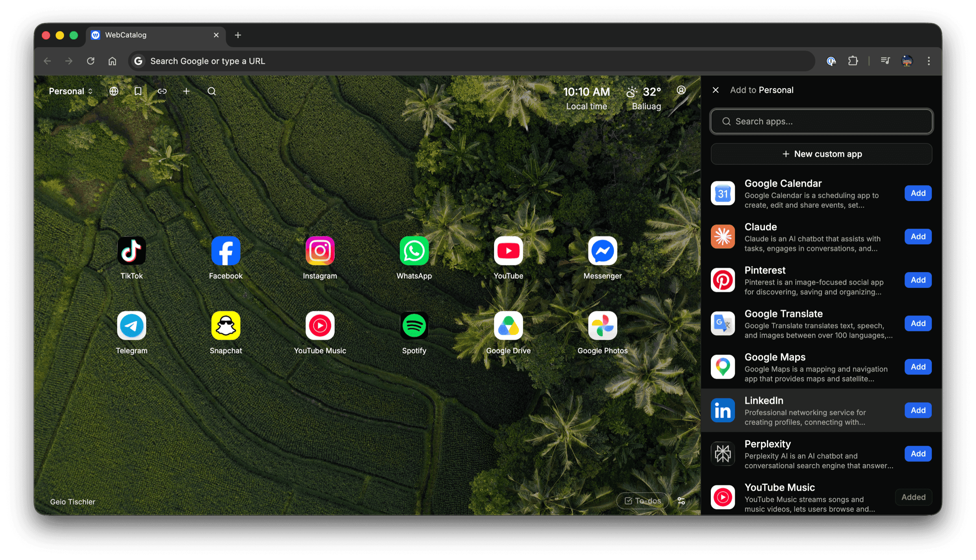This screenshot has width=976, height=560.
Task: Close the WebCatalog tab
Action: [x=216, y=35]
